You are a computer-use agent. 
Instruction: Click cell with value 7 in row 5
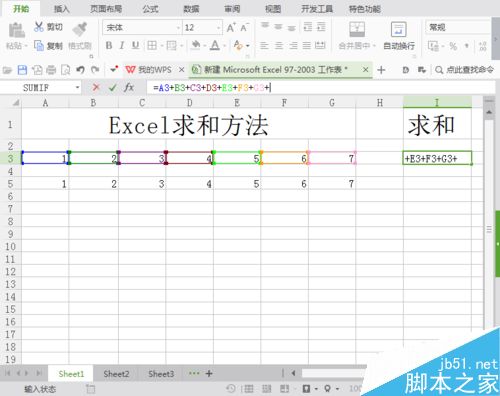coord(332,184)
